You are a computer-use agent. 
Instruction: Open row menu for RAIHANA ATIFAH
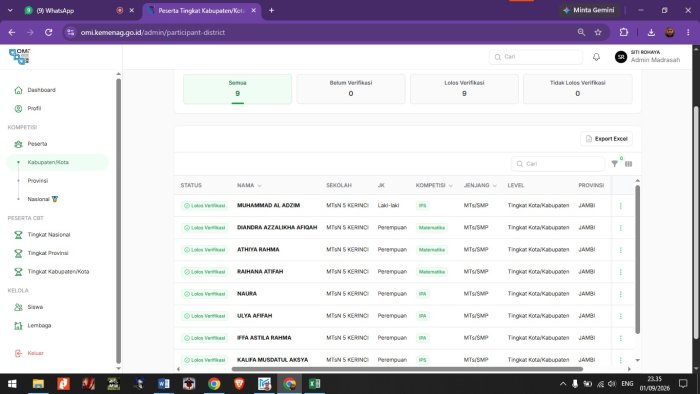(x=621, y=272)
